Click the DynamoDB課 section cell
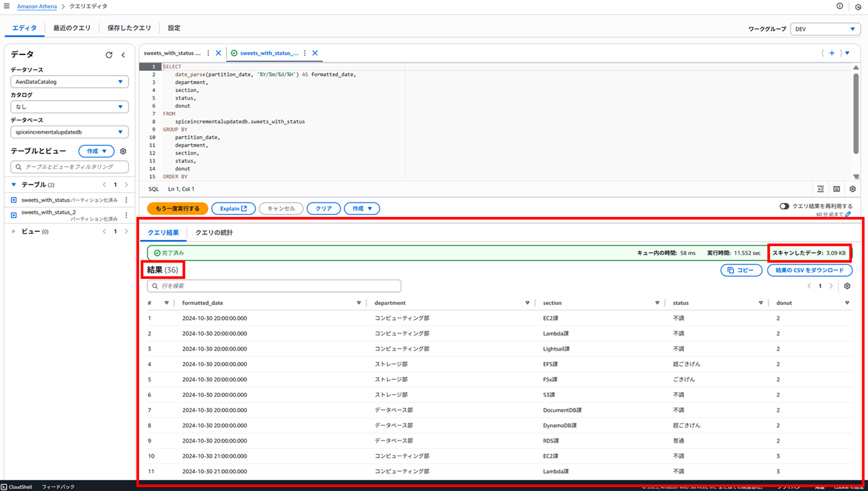 (559, 426)
